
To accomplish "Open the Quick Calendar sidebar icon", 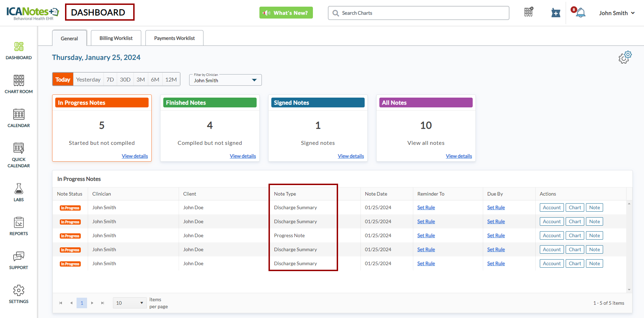I will point(19,155).
